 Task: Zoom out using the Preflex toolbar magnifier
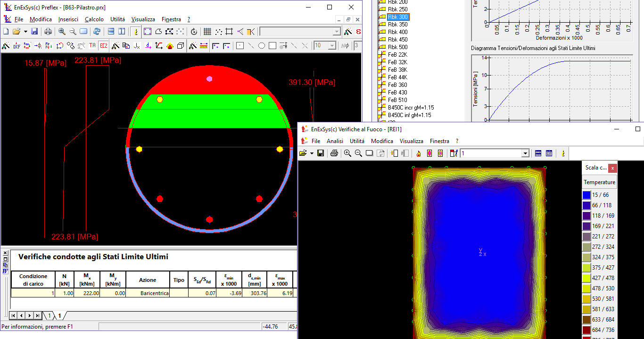point(73,32)
